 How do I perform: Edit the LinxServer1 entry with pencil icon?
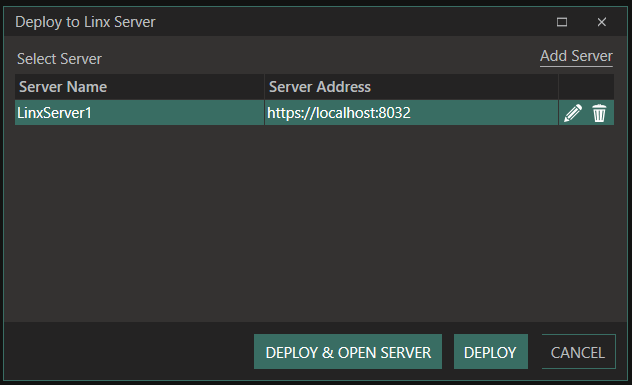coord(573,113)
